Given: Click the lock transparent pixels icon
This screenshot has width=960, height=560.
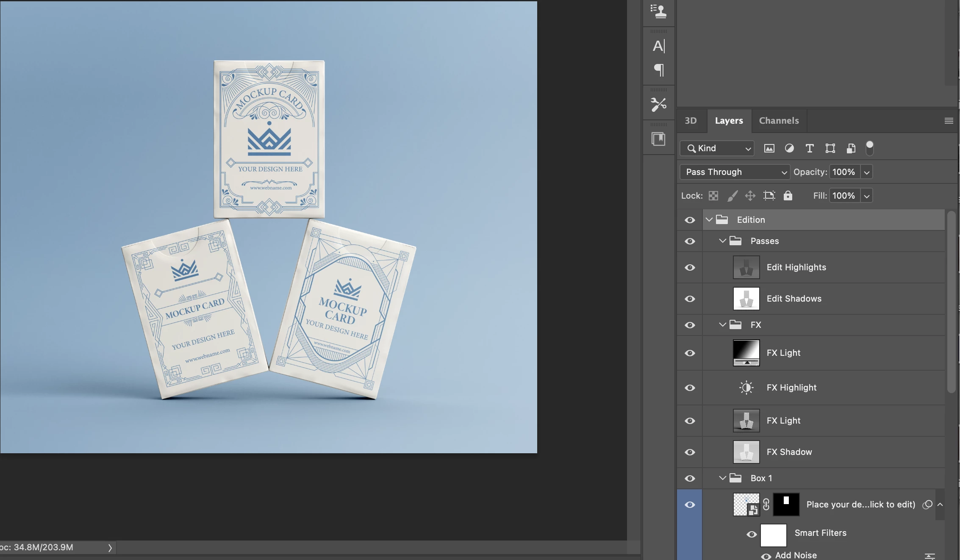Looking at the screenshot, I should coord(713,196).
